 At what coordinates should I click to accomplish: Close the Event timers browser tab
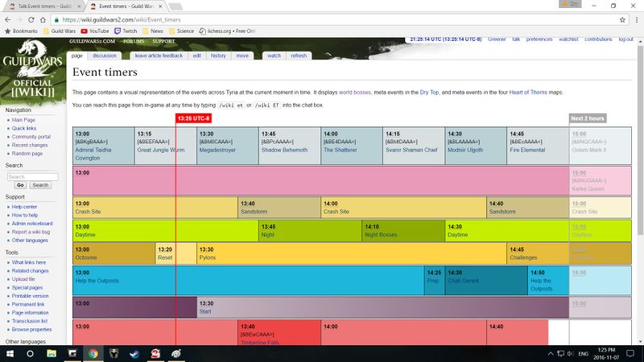pyautogui.click(x=160, y=6)
